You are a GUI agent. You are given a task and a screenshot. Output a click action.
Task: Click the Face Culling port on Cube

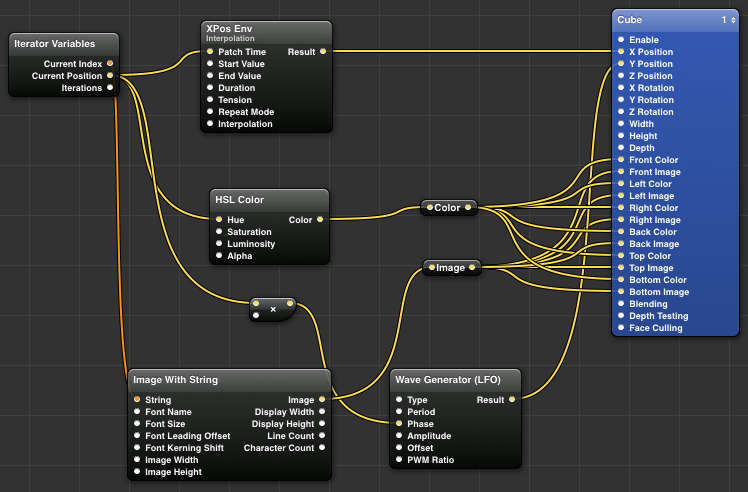click(621, 328)
